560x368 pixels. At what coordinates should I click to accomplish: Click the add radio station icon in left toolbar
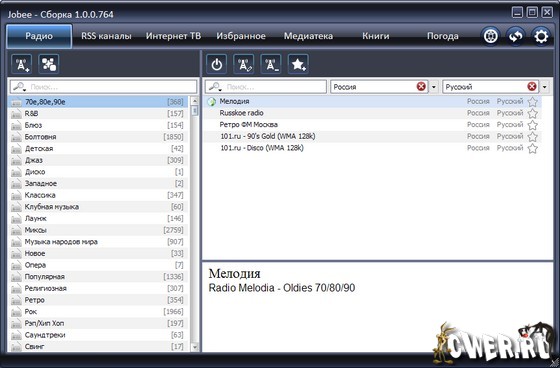click(x=21, y=64)
